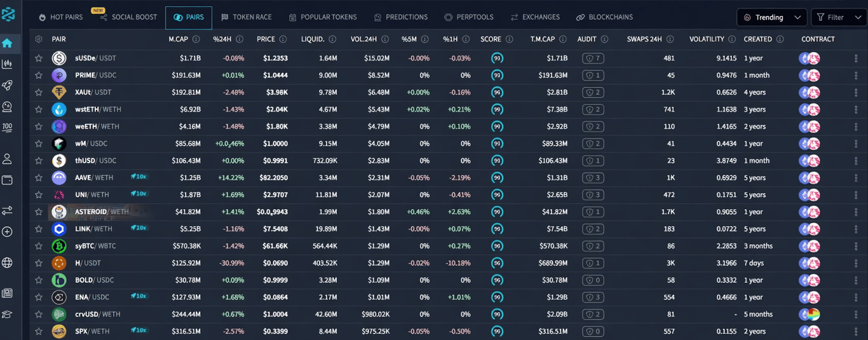Favorite the UNI/WETH pair star
The height and width of the screenshot is (340, 868).
click(x=39, y=195)
